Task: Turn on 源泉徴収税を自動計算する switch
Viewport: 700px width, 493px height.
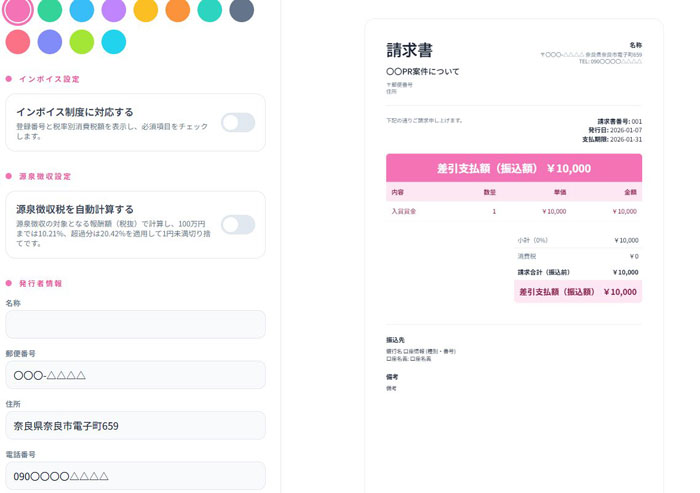Action: (x=238, y=224)
